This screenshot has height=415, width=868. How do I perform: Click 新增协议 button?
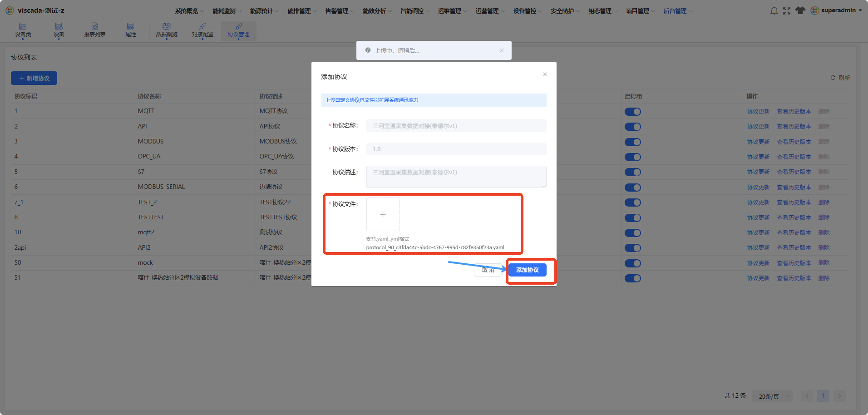tap(34, 78)
